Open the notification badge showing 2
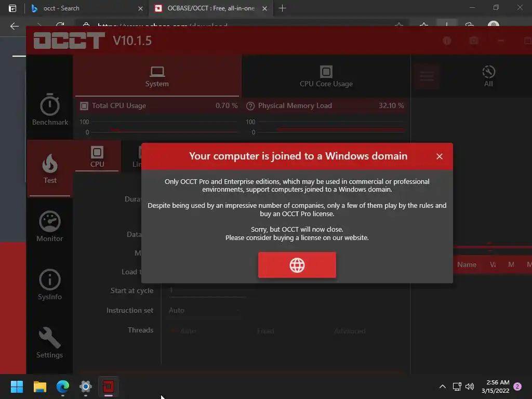532x399 pixels. 517,387
